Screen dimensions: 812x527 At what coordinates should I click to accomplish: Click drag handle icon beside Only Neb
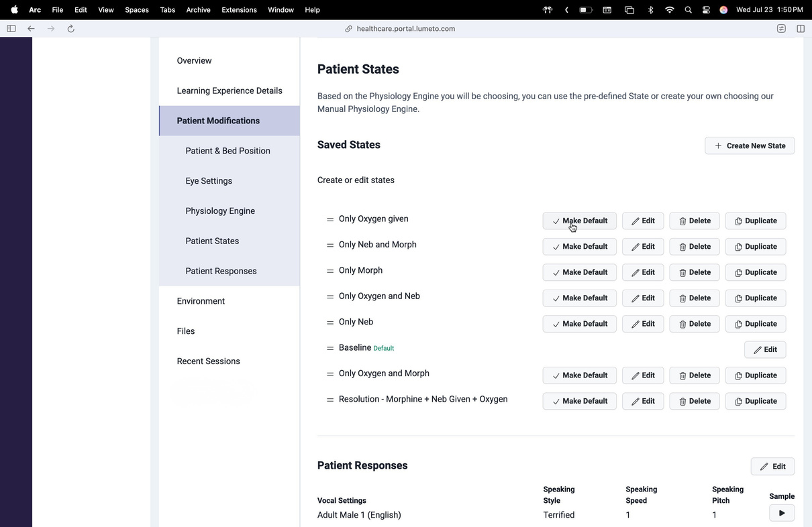[x=330, y=323]
